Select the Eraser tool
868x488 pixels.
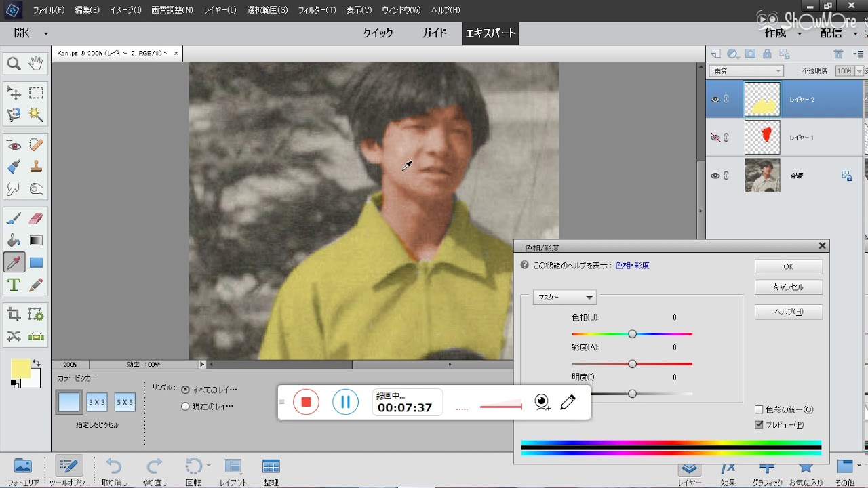click(36, 218)
